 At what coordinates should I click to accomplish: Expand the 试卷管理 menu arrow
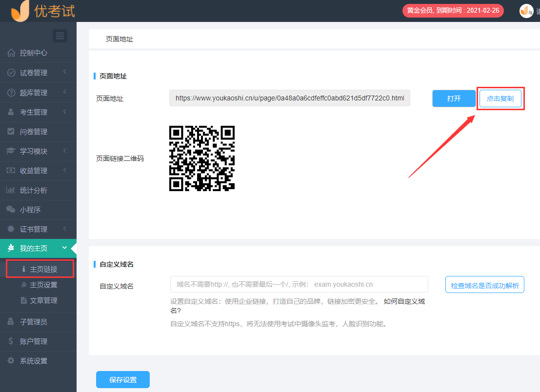coord(64,73)
